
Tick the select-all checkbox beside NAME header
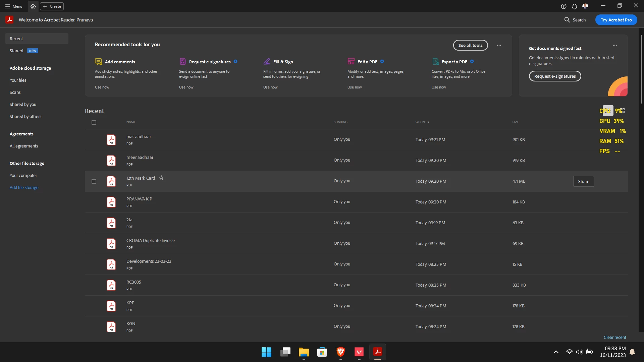tap(94, 122)
